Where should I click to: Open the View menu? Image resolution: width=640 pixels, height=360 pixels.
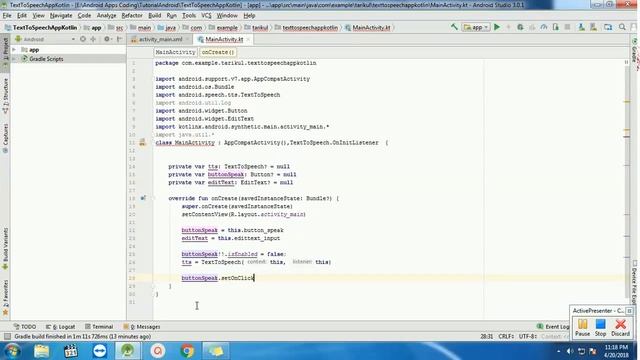(x=38, y=16)
